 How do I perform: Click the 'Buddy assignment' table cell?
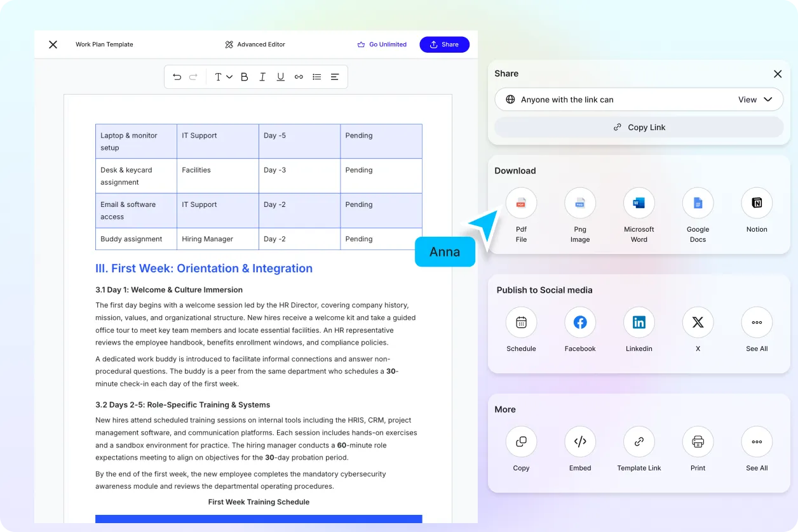point(136,239)
